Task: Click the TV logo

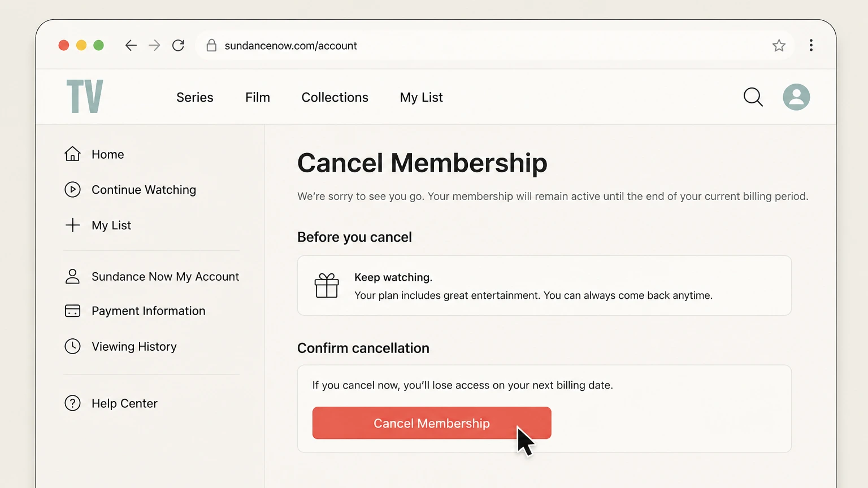Action: click(x=85, y=97)
